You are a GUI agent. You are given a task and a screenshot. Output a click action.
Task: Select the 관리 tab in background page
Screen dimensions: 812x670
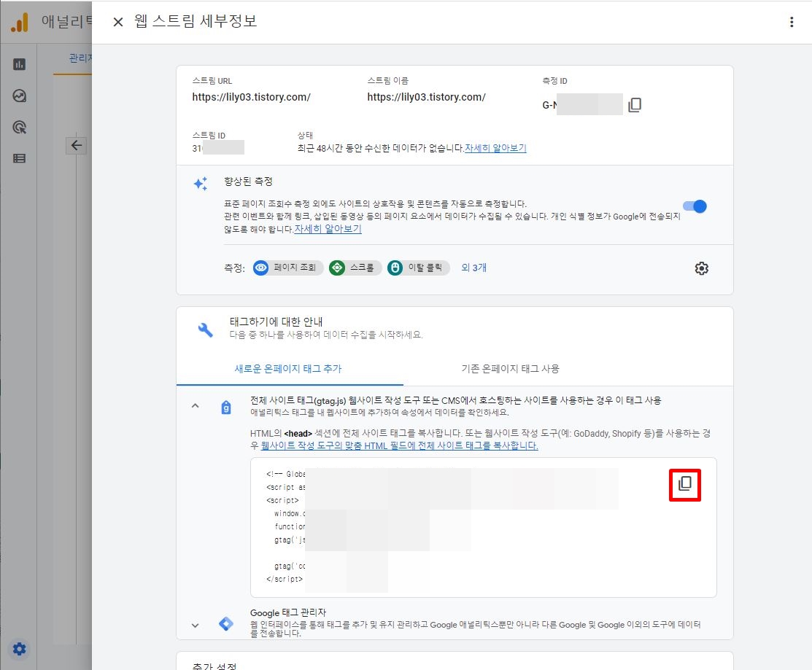click(x=80, y=58)
